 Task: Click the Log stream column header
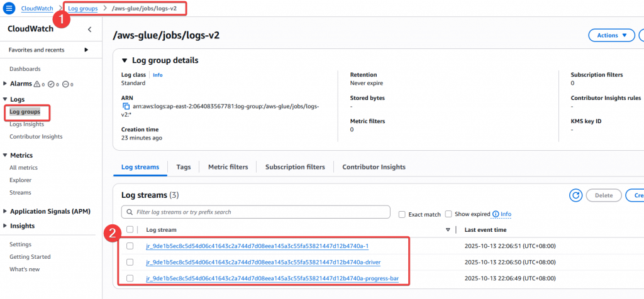click(x=162, y=230)
